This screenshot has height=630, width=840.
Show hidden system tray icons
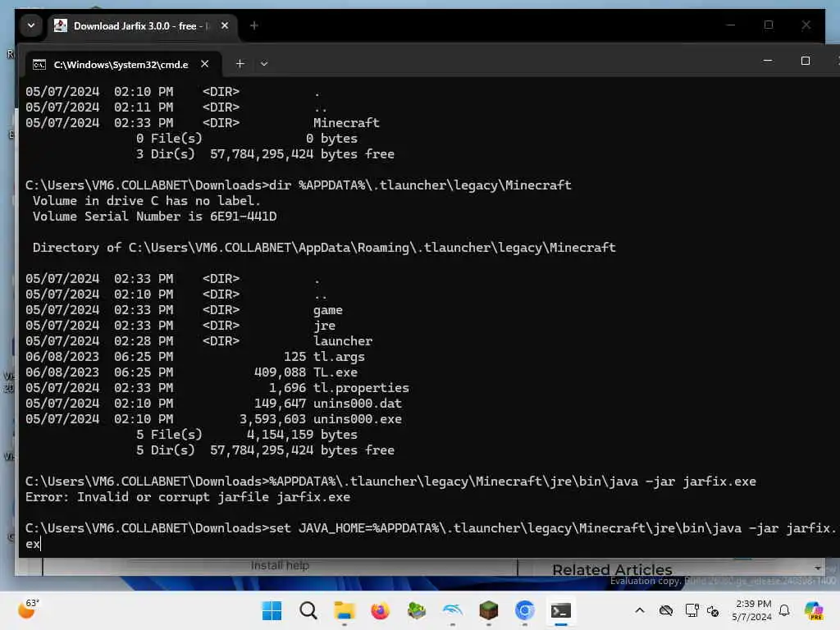point(640,610)
